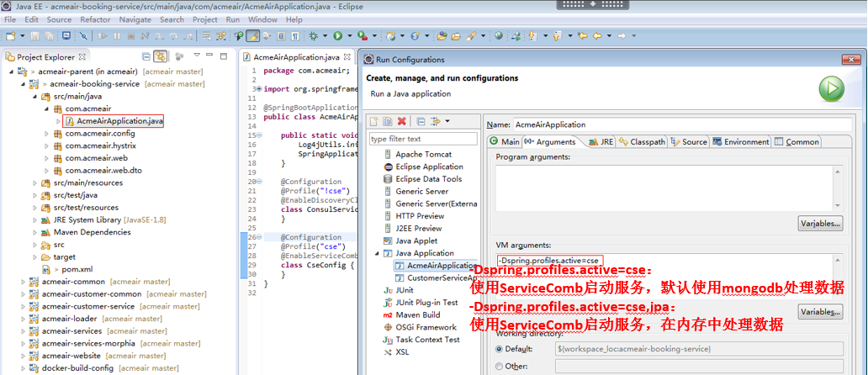Click the green Run toolbar icon
868x375 pixels.
pyautogui.click(x=337, y=36)
